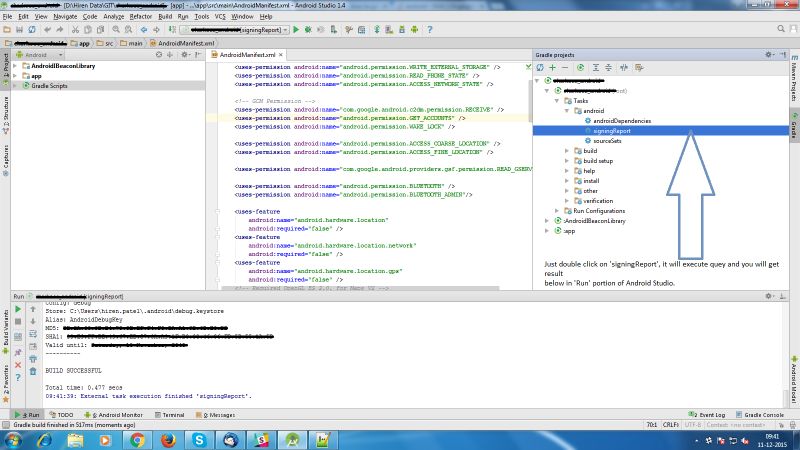Open the Terminal tool window tab
Screen dimensions: 800x450
coord(169,415)
